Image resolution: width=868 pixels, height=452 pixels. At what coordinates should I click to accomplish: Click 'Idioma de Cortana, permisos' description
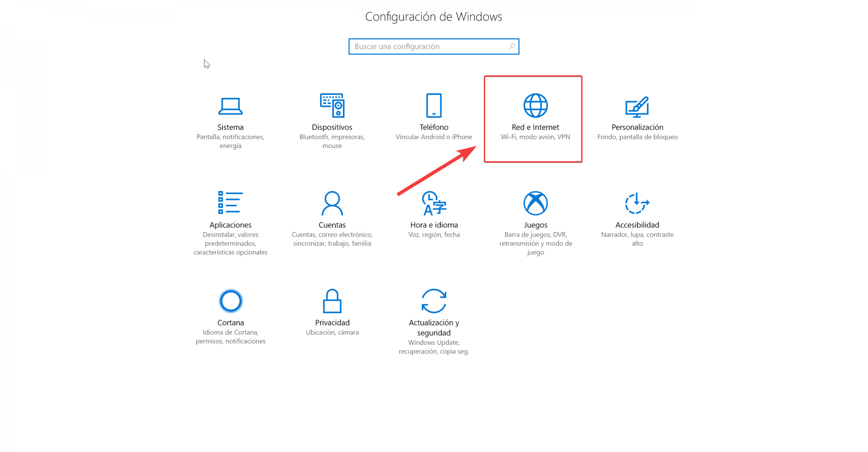pyautogui.click(x=231, y=337)
